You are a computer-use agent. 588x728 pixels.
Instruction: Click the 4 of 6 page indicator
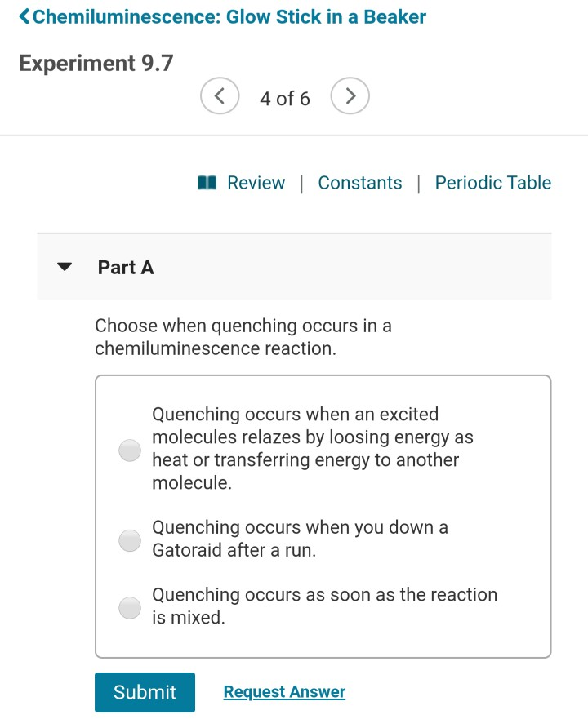click(285, 98)
